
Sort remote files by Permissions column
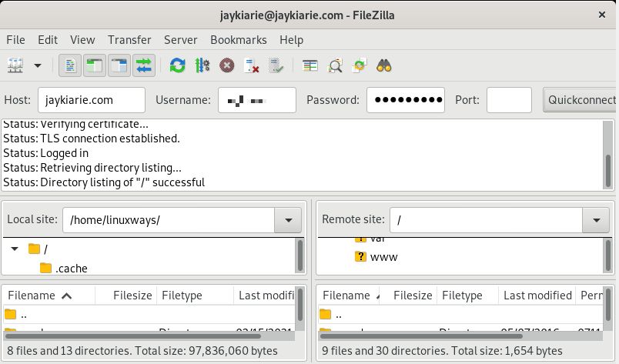(x=591, y=296)
